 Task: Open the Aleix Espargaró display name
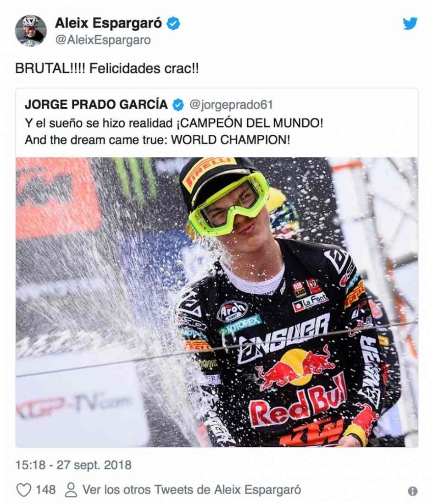[x=108, y=23]
